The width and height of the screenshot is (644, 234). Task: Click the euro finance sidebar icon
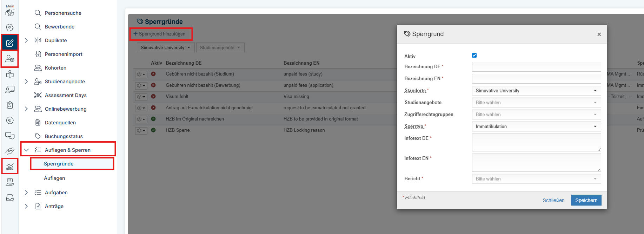point(10,121)
